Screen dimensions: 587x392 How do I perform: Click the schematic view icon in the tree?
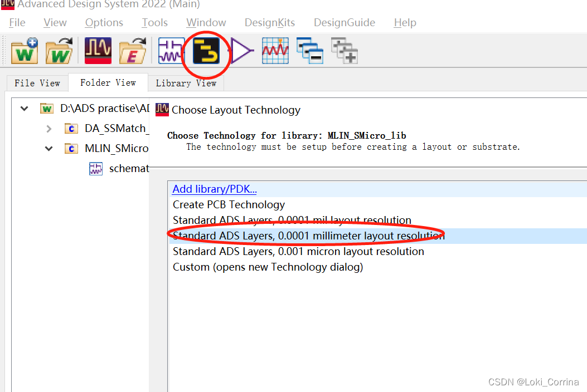pos(96,169)
